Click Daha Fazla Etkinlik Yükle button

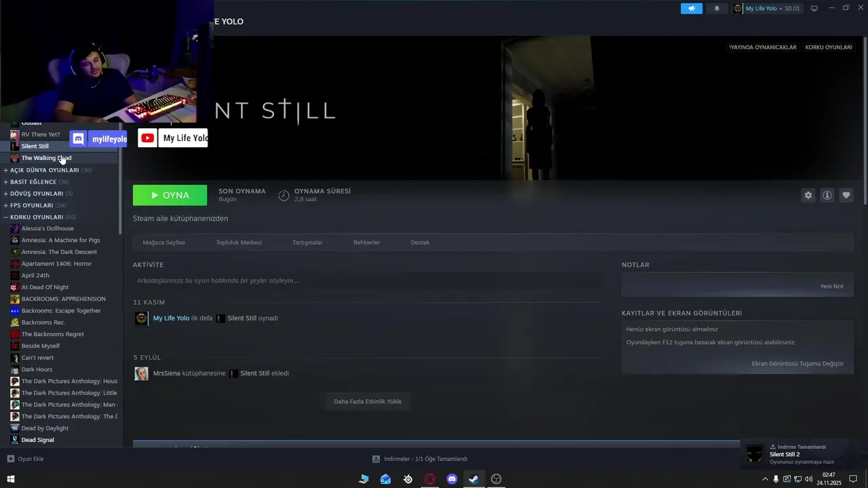368,401
